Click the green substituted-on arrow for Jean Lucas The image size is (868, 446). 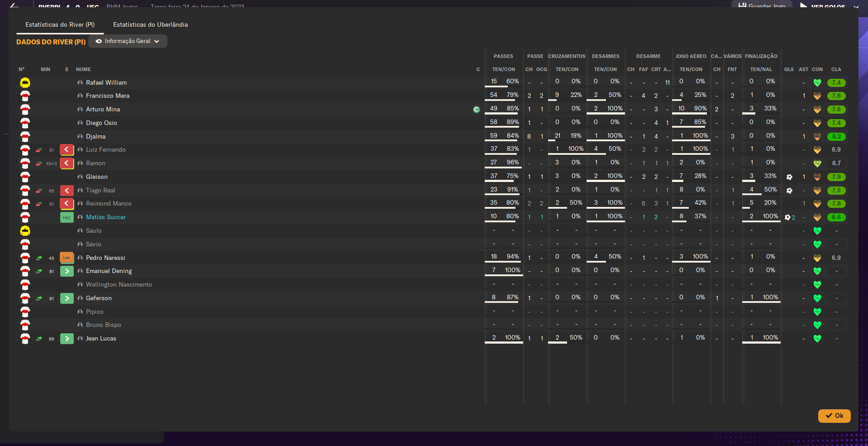[x=67, y=338]
